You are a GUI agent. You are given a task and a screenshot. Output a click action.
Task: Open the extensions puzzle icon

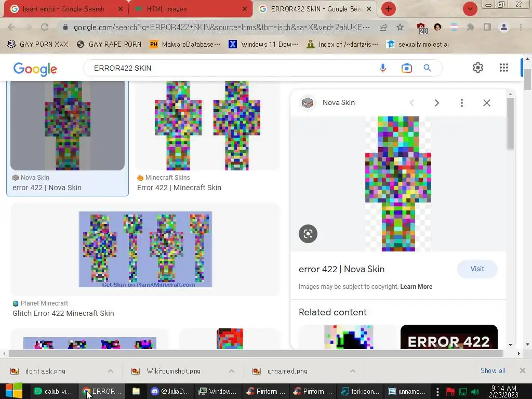(470, 27)
